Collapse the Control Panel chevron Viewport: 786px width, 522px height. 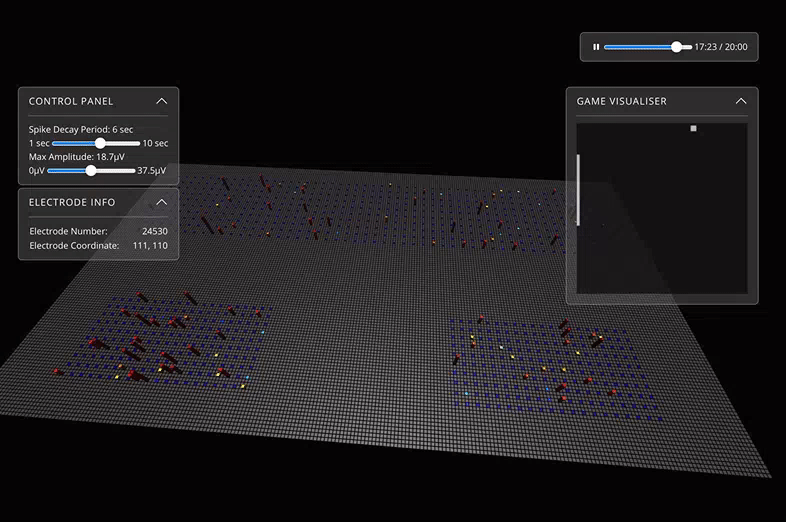coord(161,101)
